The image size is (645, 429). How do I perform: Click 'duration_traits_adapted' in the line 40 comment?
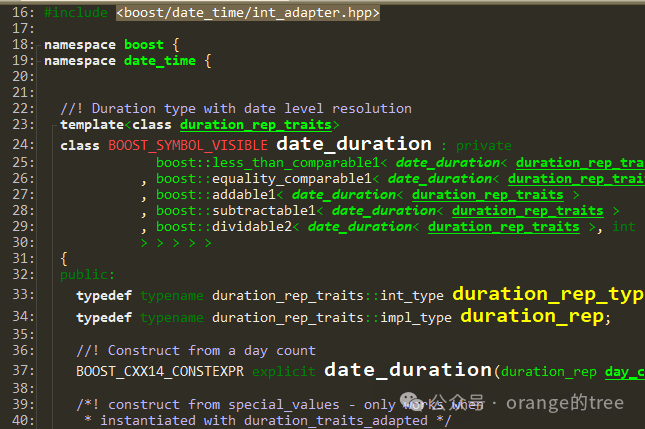click(x=336, y=421)
